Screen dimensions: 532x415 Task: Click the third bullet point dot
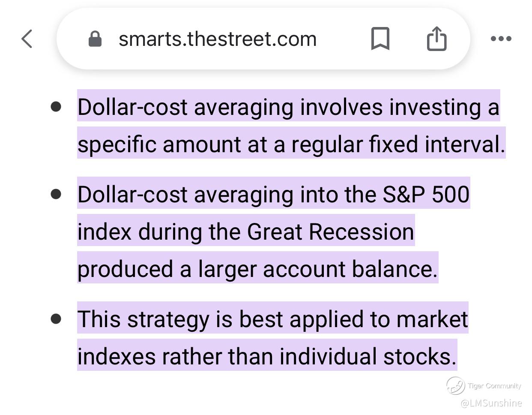[x=56, y=319]
